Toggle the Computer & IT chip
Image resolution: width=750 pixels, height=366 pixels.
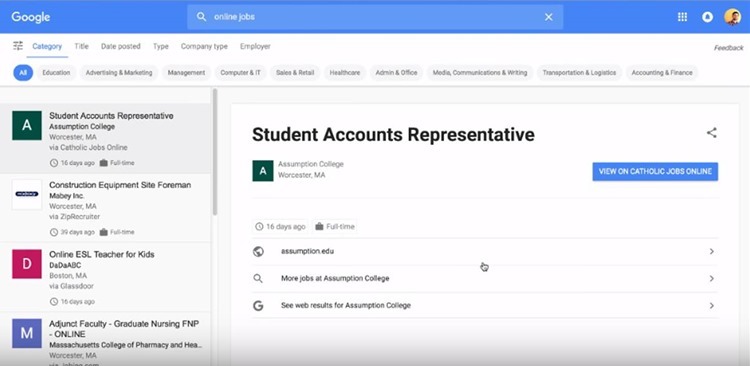click(240, 73)
